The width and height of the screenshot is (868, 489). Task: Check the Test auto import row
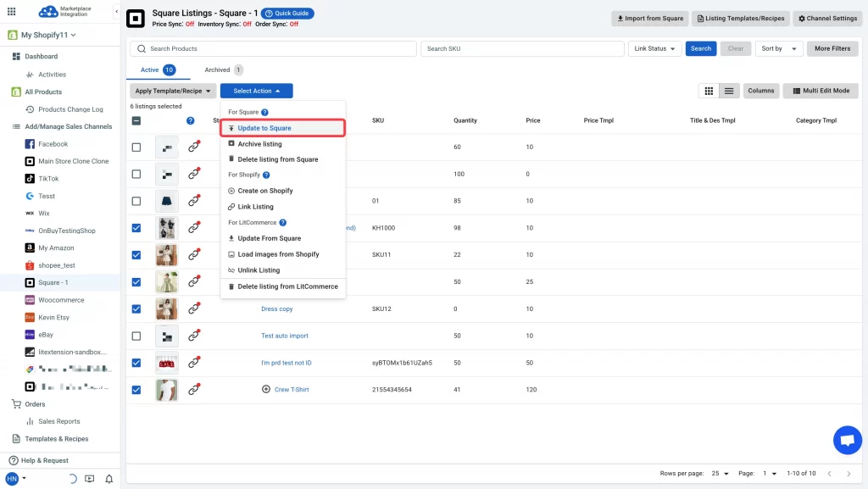[136, 336]
